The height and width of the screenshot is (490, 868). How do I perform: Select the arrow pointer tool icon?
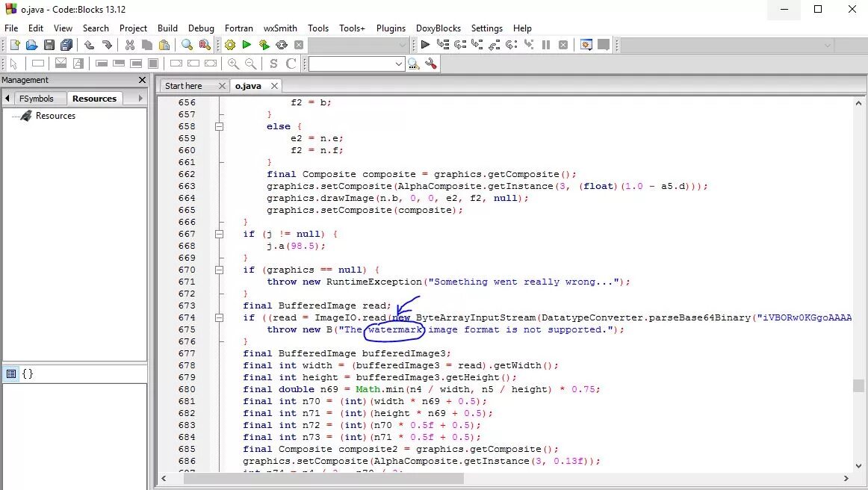click(x=14, y=63)
